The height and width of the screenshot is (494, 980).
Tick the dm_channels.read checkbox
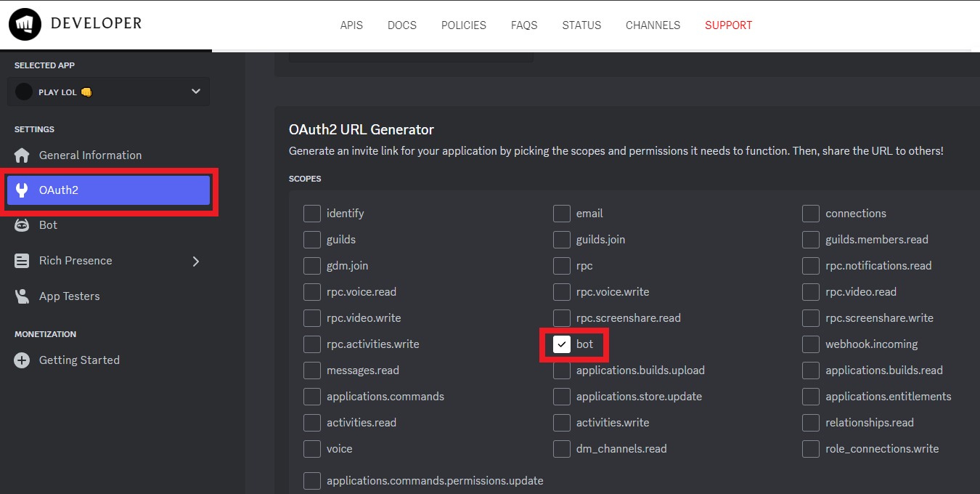562,449
